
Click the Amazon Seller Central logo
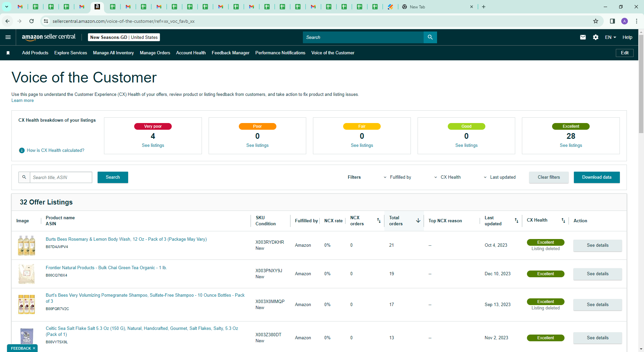pyautogui.click(x=49, y=37)
